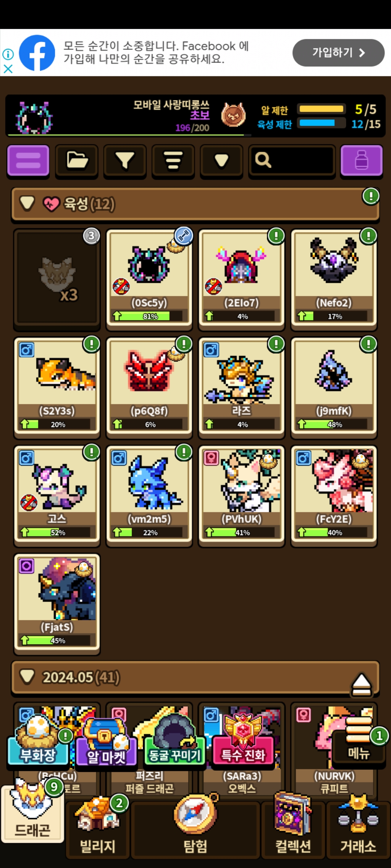Switch to the 빌리지 tab
391x868 pixels.
coord(97,828)
